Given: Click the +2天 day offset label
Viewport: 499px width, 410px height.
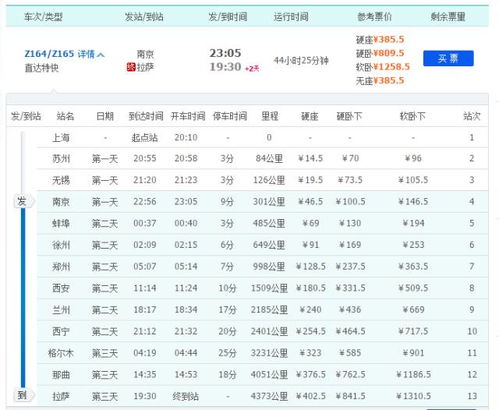Looking at the screenshot, I should point(252,69).
